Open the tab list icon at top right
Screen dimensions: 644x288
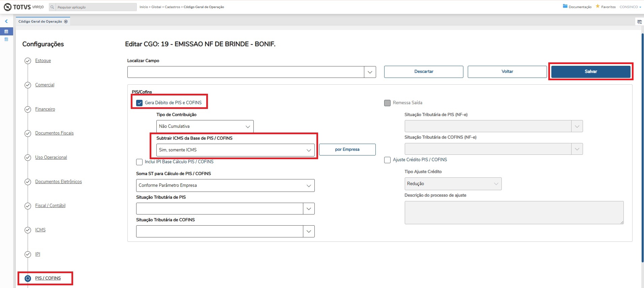[639, 22]
